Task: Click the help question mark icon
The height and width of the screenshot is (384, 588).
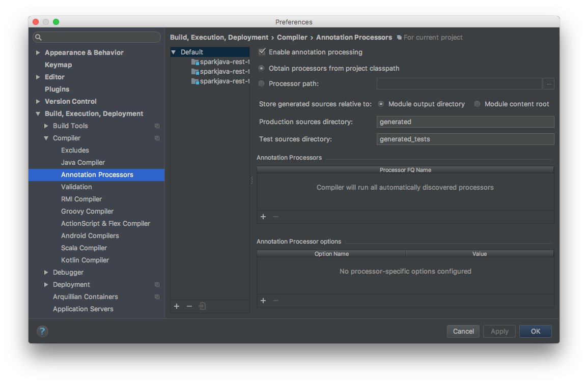Action: 42,331
